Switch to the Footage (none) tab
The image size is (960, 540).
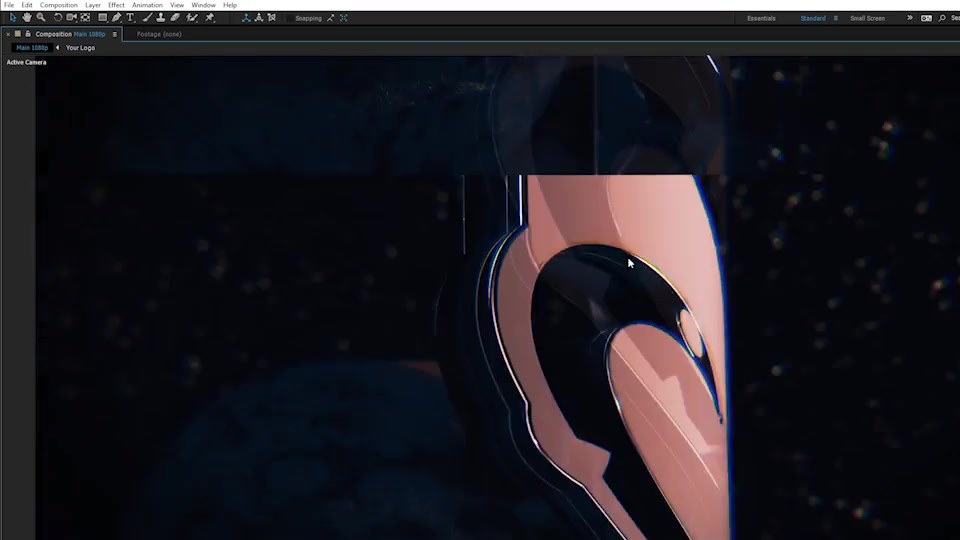point(159,34)
